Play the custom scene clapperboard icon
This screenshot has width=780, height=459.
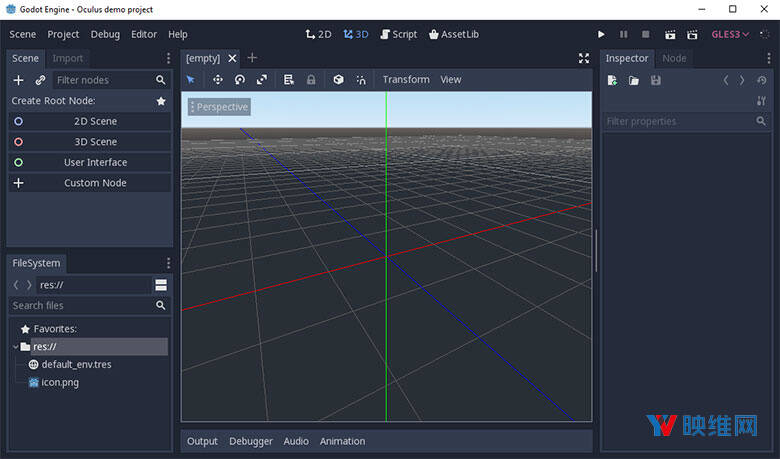tap(690, 34)
